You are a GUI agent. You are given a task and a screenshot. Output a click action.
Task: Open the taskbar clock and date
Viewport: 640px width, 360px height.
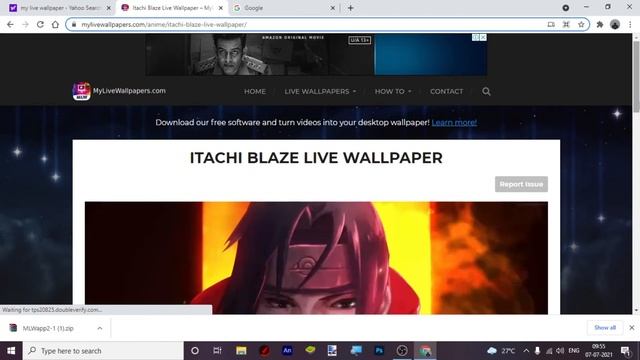pyautogui.click(x=599, y=351)
